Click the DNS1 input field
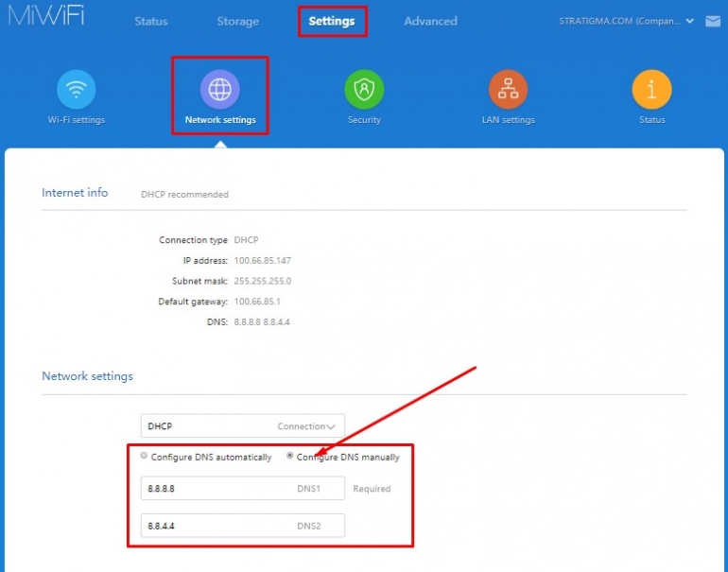The image size is (728, 572). click(242, 489)
